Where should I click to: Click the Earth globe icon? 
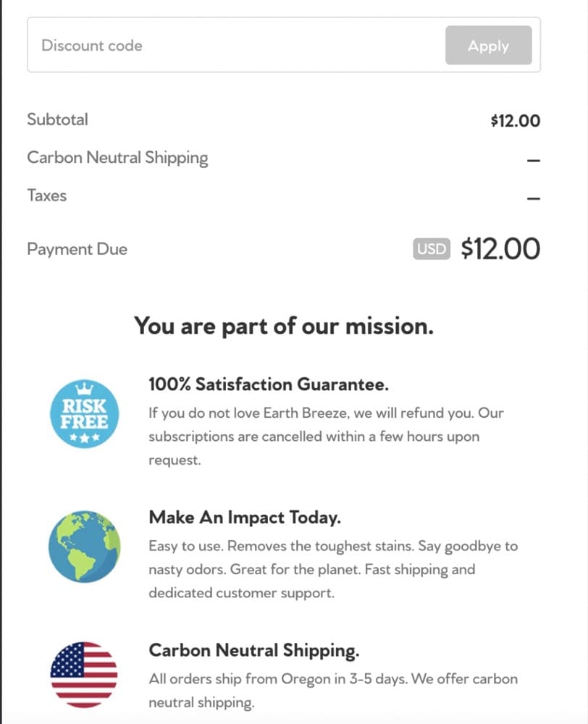(x=84, y=547)
